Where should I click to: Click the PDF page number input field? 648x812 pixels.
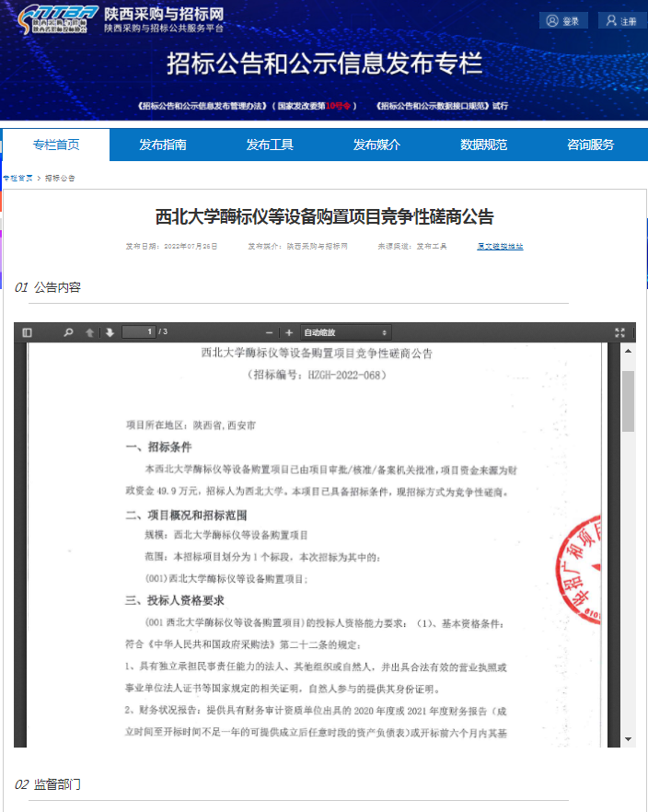(x=138, y=332)
